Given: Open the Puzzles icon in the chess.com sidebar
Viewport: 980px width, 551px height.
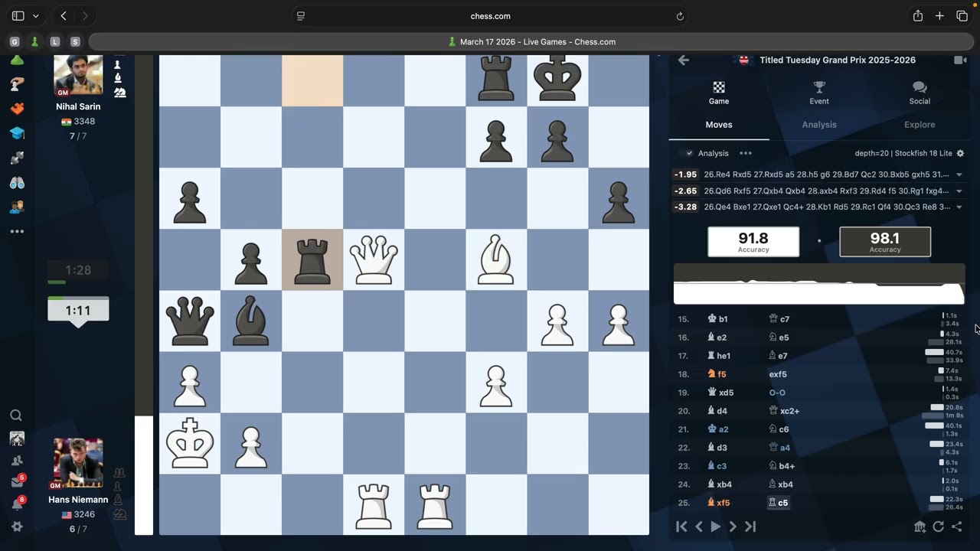Looking at the screenshot, I should tap(17, 109).
